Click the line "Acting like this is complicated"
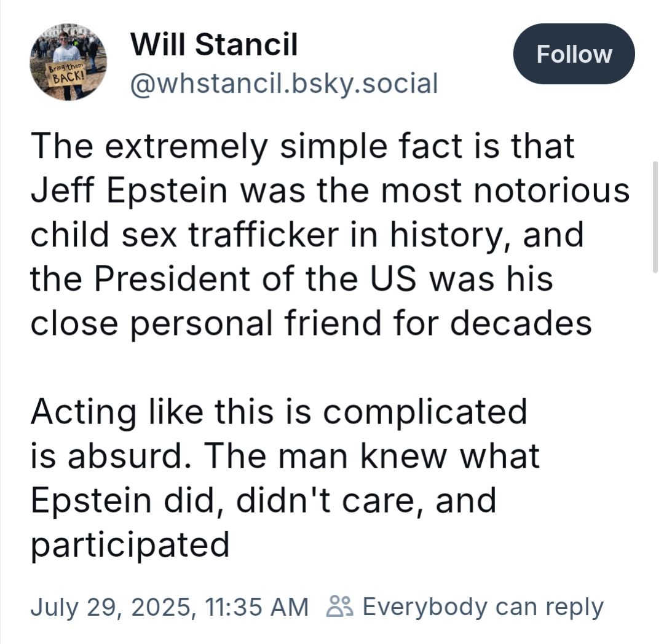Image resolution: width=664 pixels, height=644 pixels. pos(279,412)
